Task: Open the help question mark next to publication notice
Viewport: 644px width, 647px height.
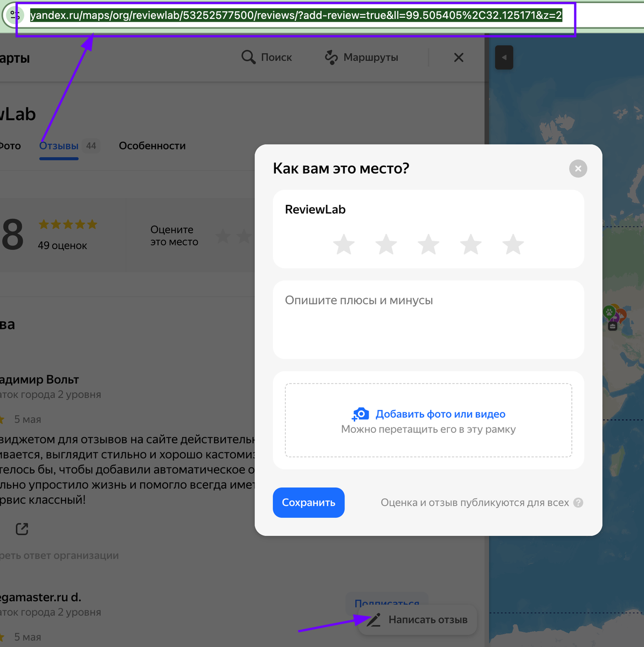Action: [578, 503]
